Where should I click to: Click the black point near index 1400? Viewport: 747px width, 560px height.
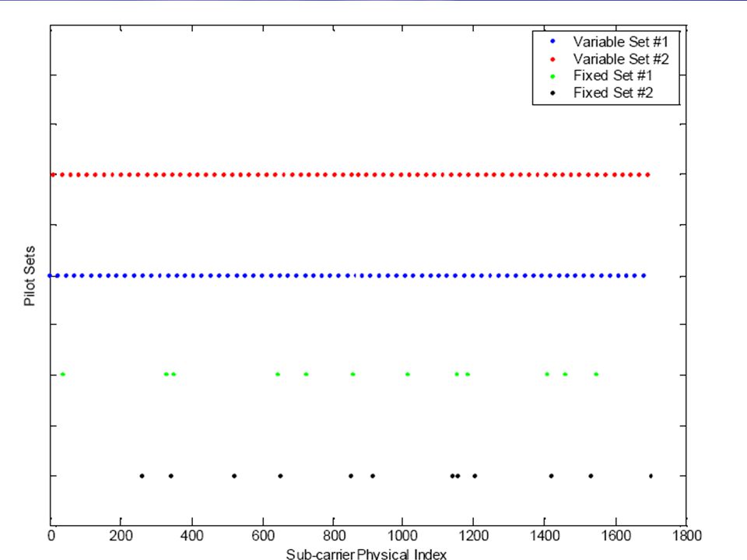click(551, 476)
